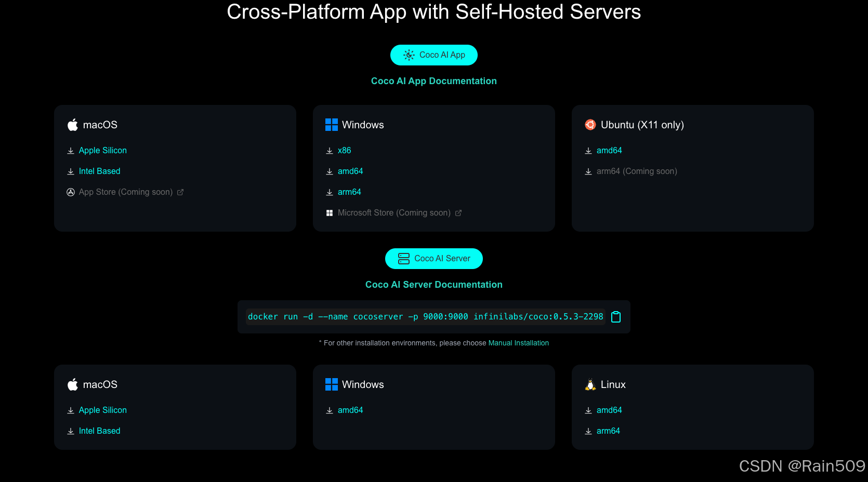Viewport: 868px width, 482px height.
Task: Click the page title 'Cross-Platform App with Self-Hosted Servers'
Action: click(x=434, y=11)
